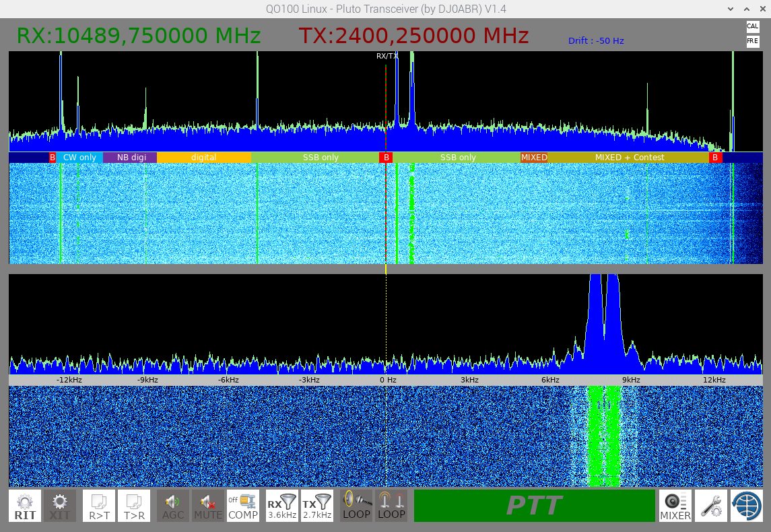Click the globe icon at bottom right
Viewport: 771px width, 532px height.
click(x=746, y=506)
